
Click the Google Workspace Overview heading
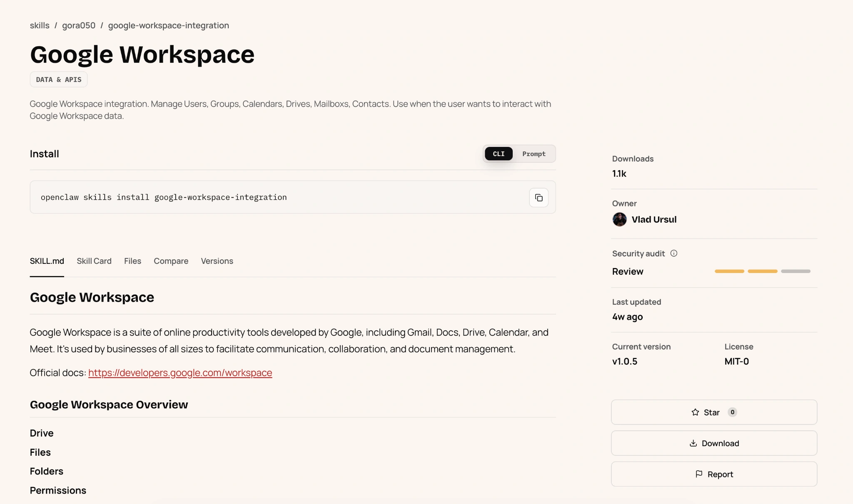[109, 405]
